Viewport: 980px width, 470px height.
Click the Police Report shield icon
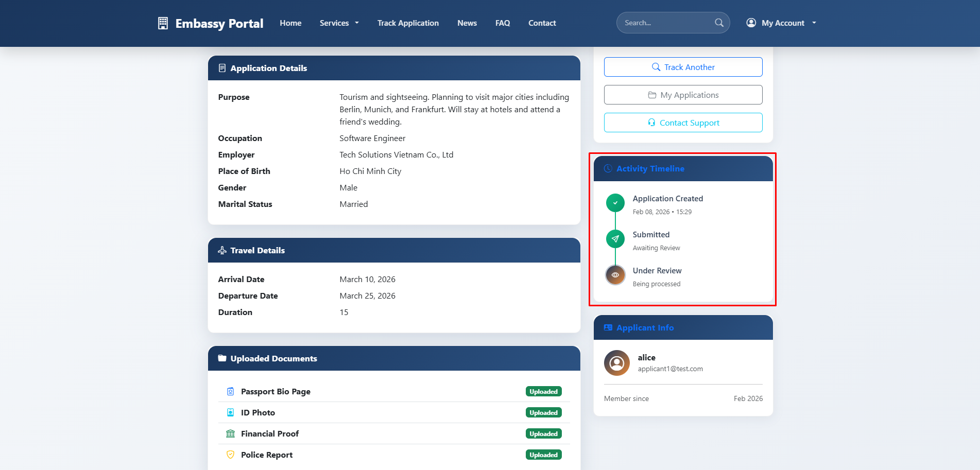[x=230, y=455]
